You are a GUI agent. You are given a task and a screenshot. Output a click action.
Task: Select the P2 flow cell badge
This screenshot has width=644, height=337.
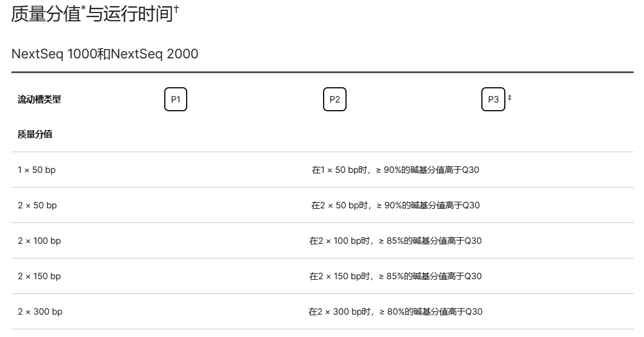coord(335,99)
